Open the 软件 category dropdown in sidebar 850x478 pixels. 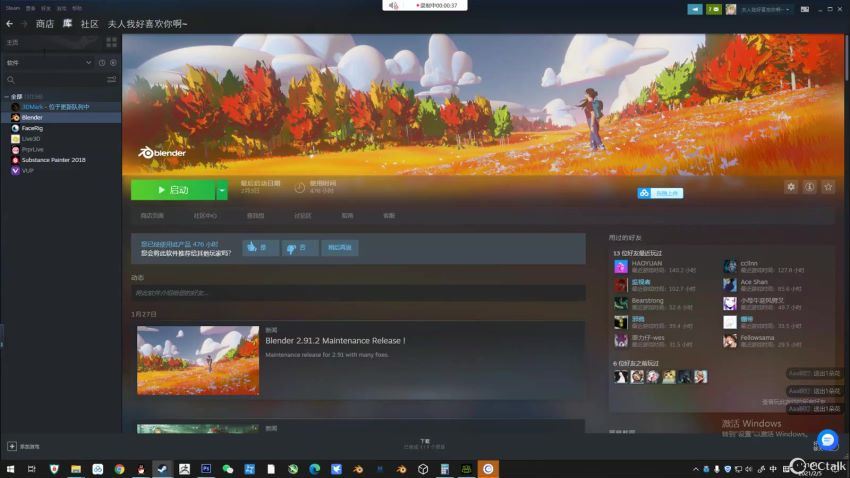(x=88, y=62)
